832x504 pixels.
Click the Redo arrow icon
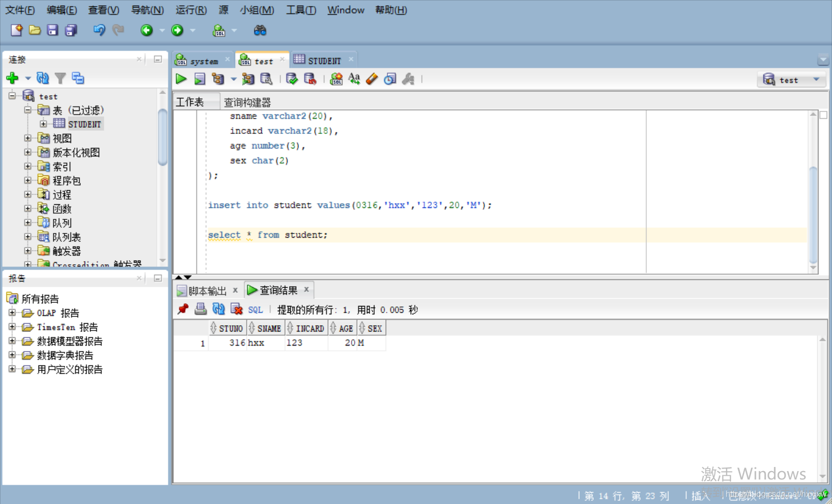(118, 30)
